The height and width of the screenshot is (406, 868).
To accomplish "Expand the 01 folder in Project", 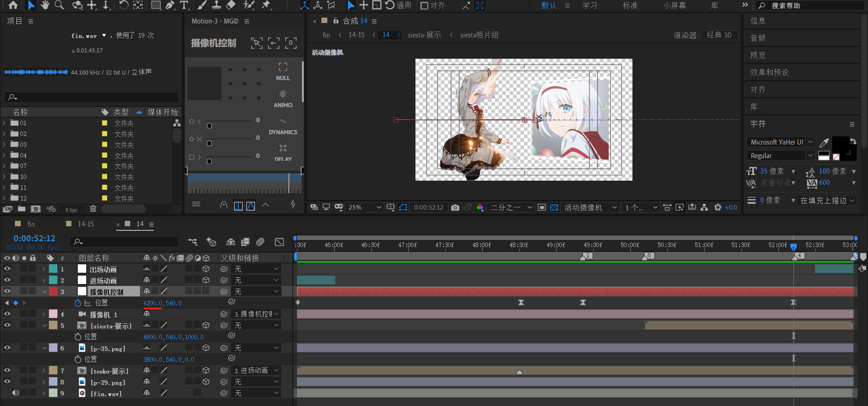I will (5, 123).
